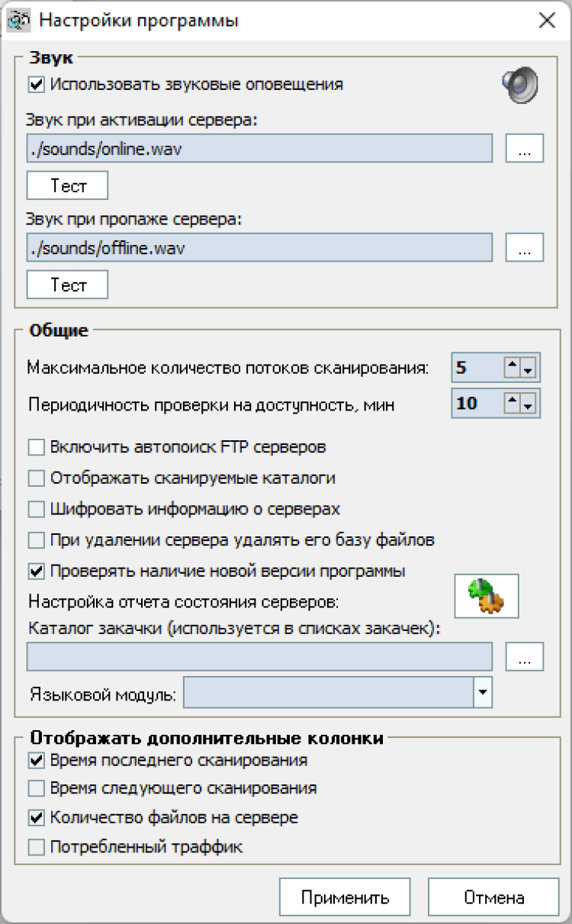Open the check interval dropdown arrow

coord(529,404)
